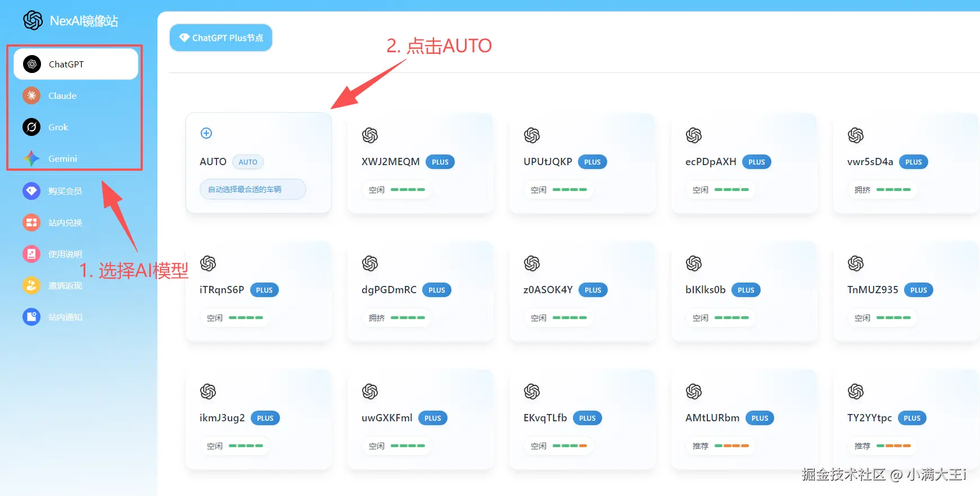Click the OpenAI logo on uwGXKFml card
The width and height of the screenshot is (980, 496).
[370, 392]
